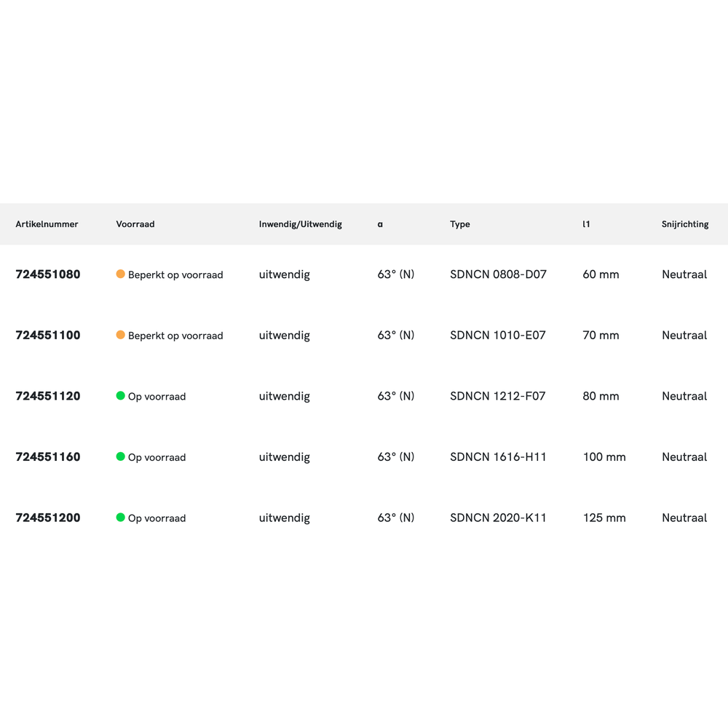The width and height of the screenshot is (728, 728).
Task: Click green stock dot for 724551200
Action: point(121,518)
